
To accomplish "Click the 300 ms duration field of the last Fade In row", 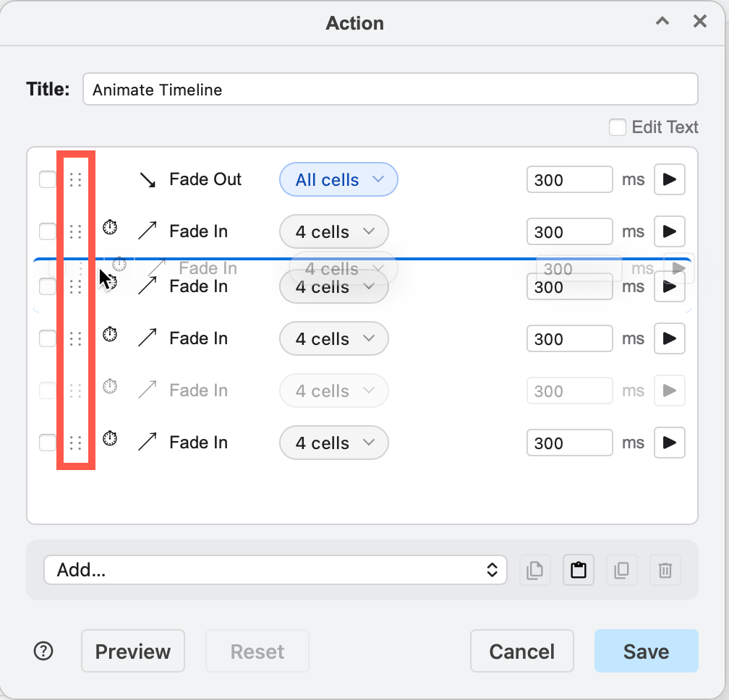I will tap(570, 443).
